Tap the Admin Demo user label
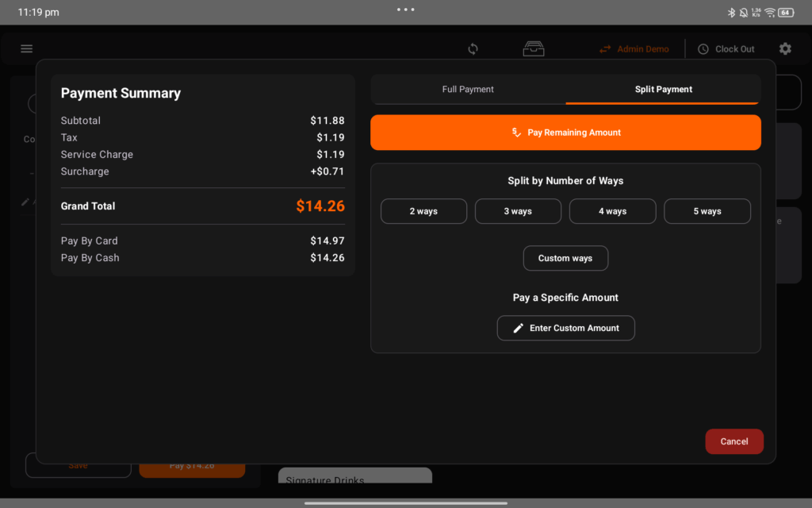The width and height of the screenshot is (812, 508). pyautogui.click(x=643, y=49)
